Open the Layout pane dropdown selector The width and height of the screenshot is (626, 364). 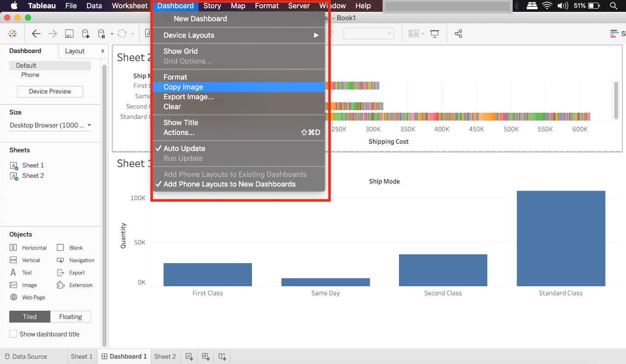[x=83, y=51]
